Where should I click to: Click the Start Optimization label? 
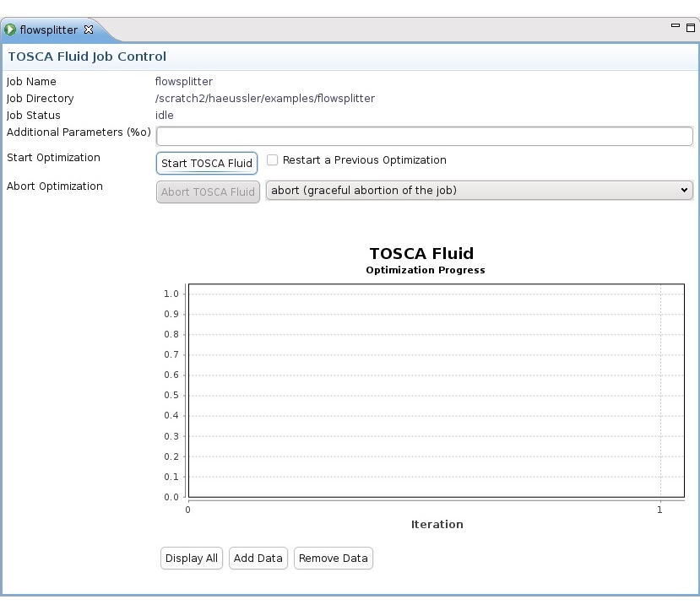coord(53,158)
